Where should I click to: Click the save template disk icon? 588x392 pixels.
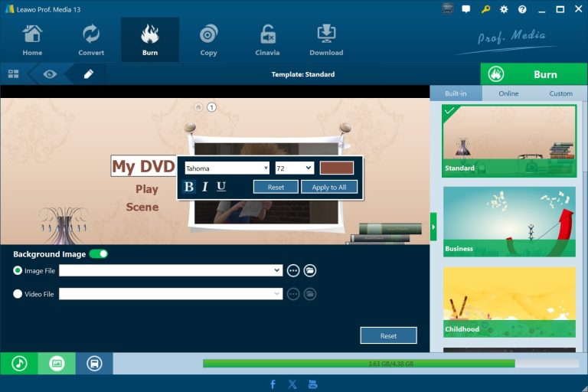click(94, 364)
